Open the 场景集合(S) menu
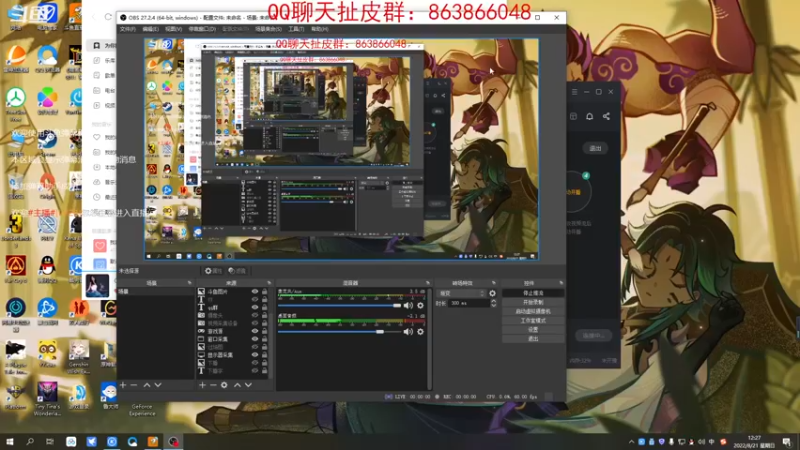 (268, 29)
